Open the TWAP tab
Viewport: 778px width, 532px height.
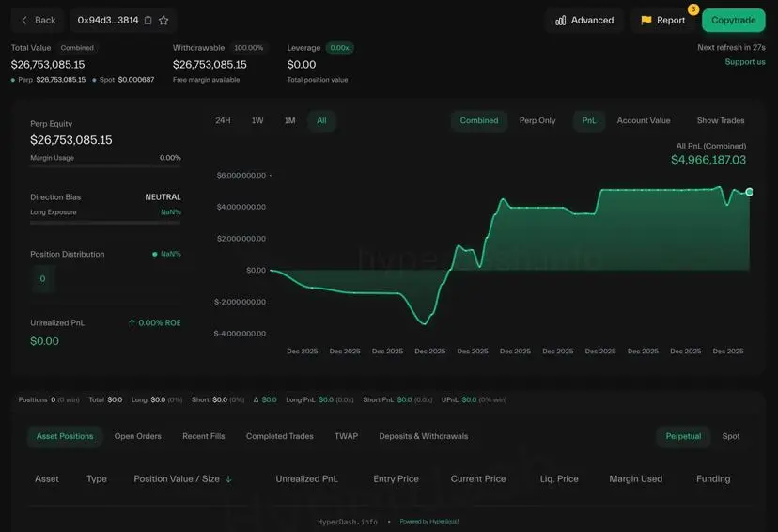pyautogui.click(x=346, y=436)
